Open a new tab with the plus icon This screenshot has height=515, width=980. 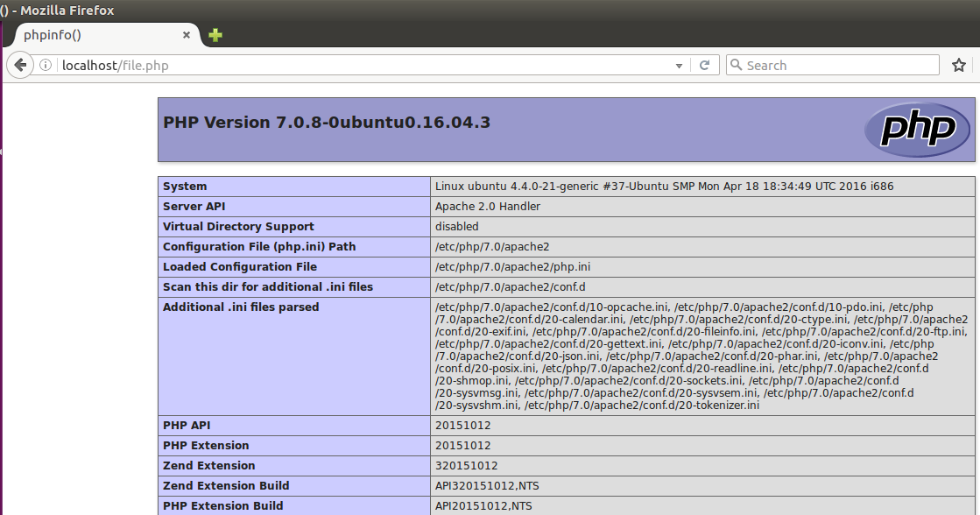click(215, 35)
